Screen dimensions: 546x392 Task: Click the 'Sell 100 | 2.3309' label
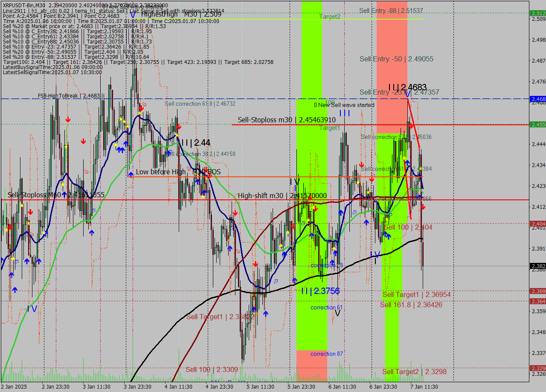[212, 369]
